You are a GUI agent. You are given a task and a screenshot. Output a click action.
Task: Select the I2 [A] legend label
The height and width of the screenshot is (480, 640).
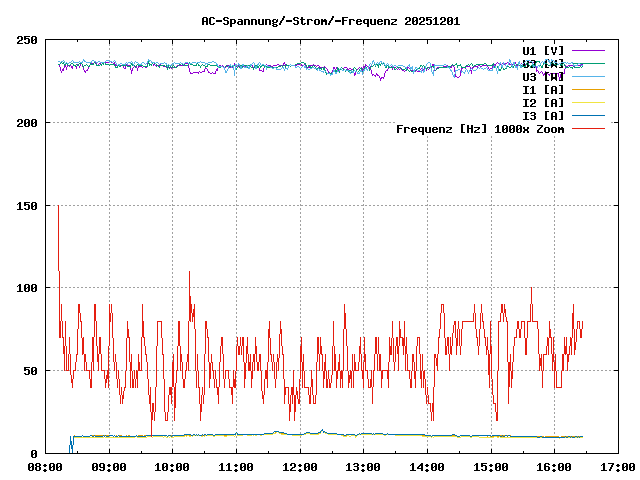pyautogui.click(x=543, y=102)
